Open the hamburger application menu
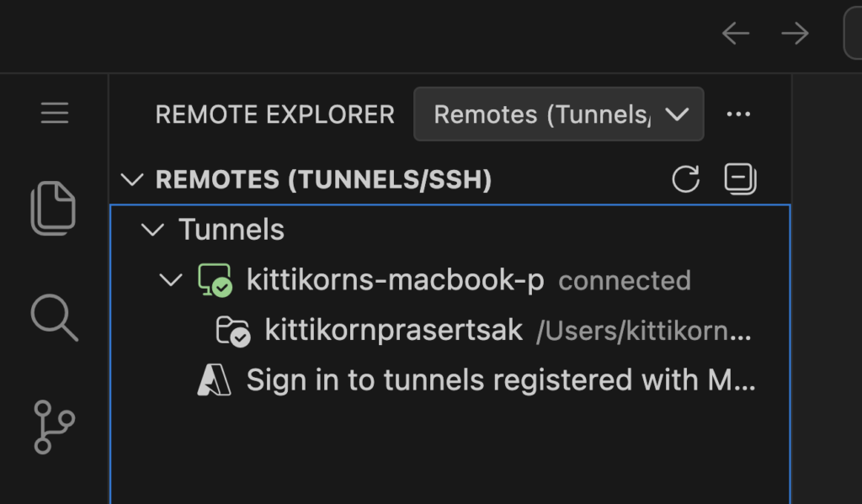The width and height of the screenshot is (862, 504). pos(55,114)
